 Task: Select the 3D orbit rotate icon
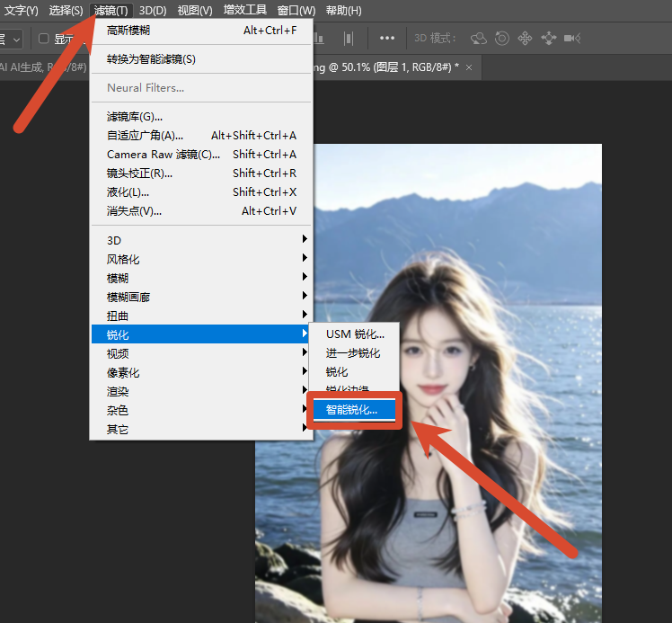click(478, 39)
